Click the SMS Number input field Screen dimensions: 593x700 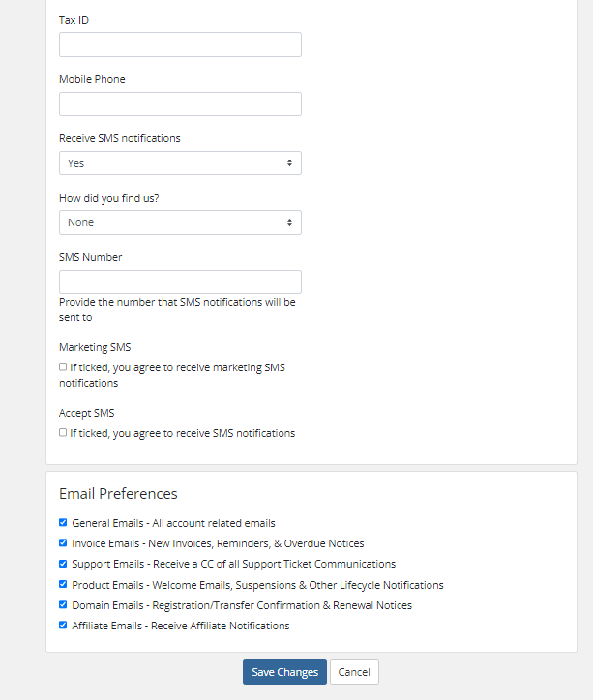180,281
